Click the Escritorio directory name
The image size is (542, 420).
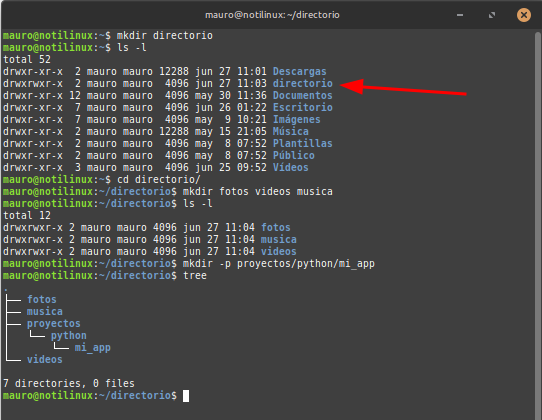coord(302,108)
